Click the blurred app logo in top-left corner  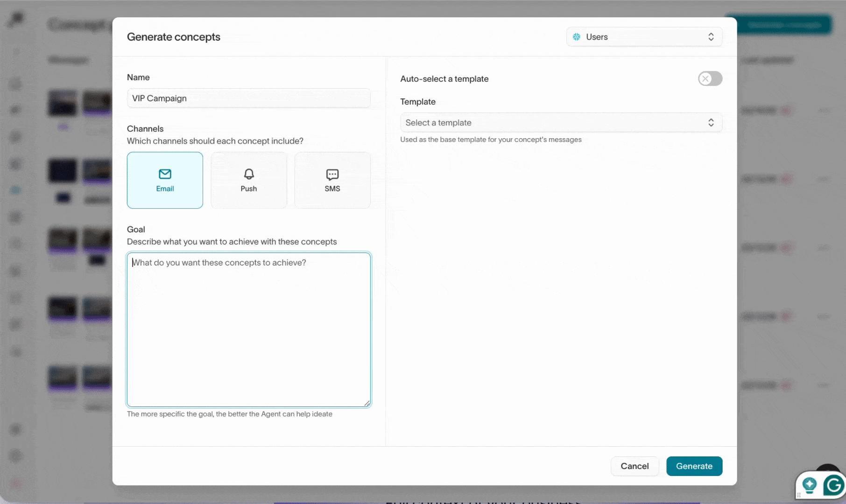16,20
